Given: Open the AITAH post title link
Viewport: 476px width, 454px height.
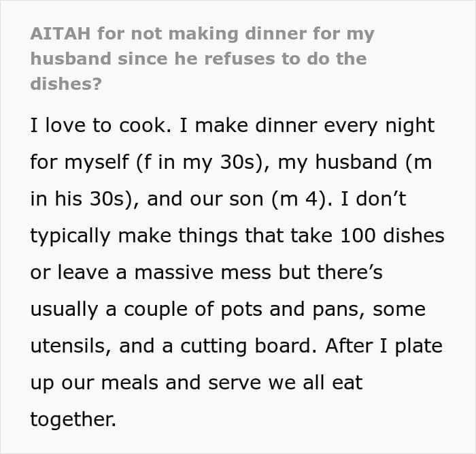Looking at the screenshot, I should pyautogui.click(x=203, y=59).
